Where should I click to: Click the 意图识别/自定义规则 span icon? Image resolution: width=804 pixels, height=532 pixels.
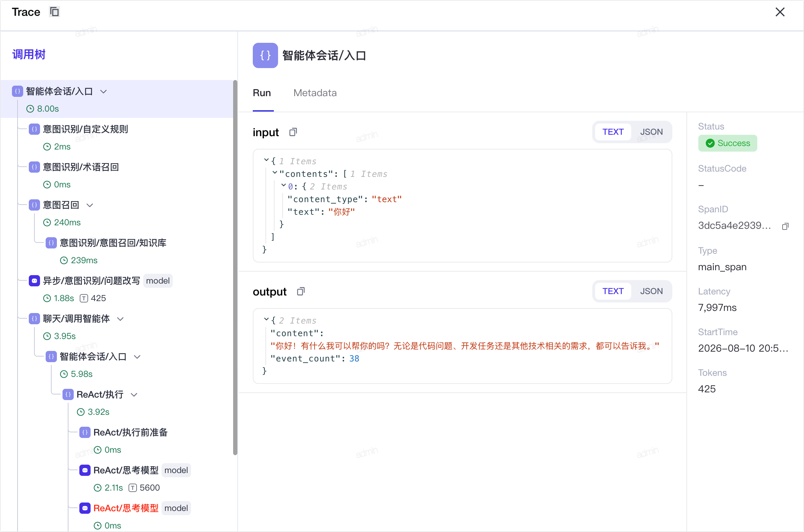pos(34,129)
